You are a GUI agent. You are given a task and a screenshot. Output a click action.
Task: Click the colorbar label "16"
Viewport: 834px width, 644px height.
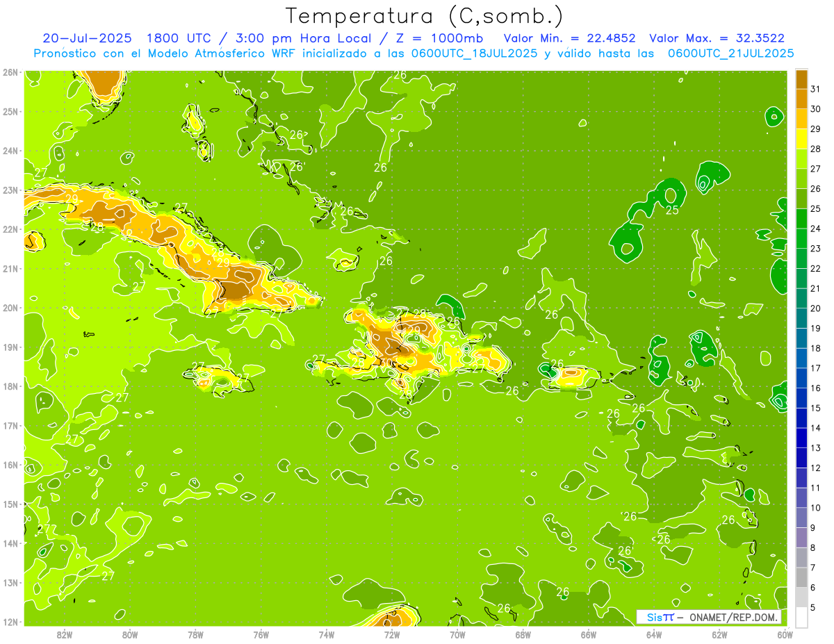coord(815,388)
